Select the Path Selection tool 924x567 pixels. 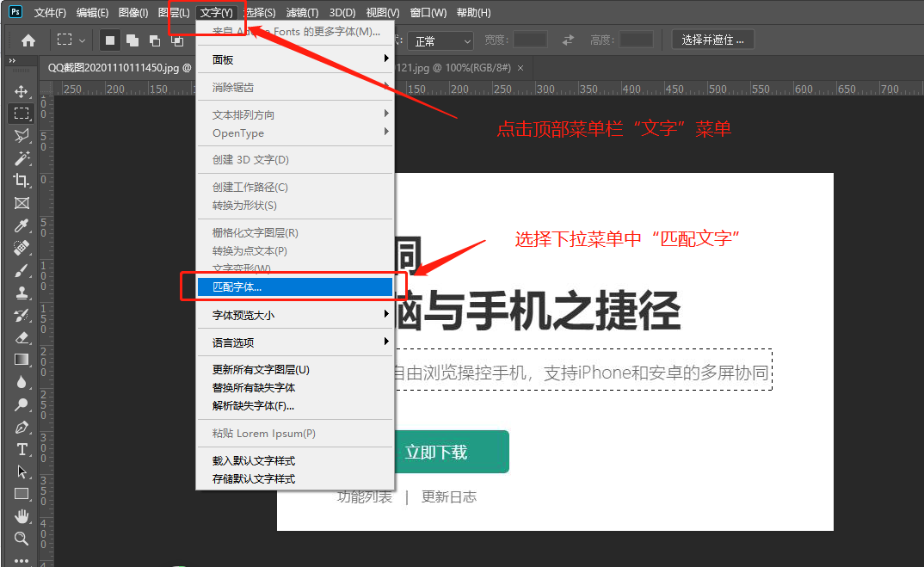(22, 471)
